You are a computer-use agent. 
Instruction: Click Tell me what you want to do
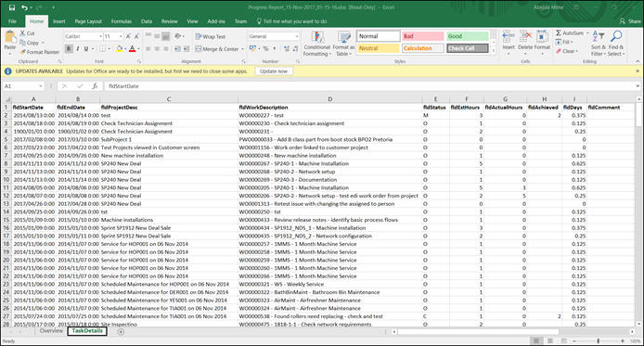(x=292, y=21)
